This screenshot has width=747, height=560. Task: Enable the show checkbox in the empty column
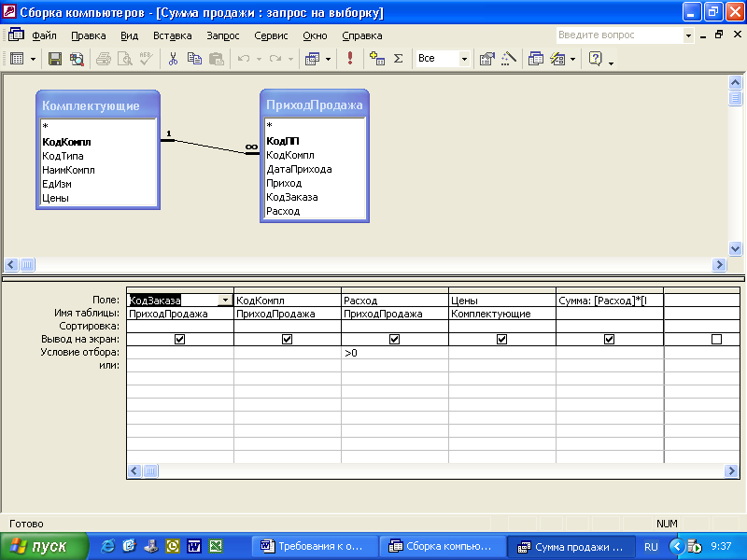click(716, 340)
